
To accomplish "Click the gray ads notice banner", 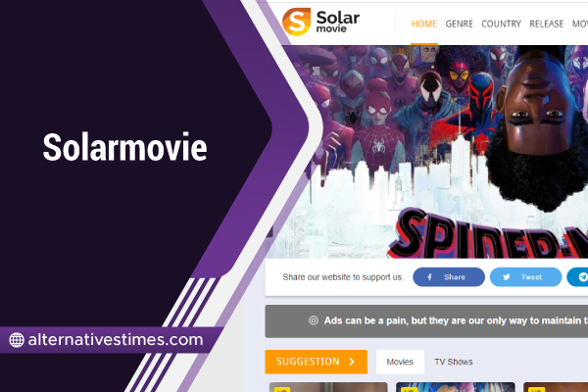I will [426, 321].
